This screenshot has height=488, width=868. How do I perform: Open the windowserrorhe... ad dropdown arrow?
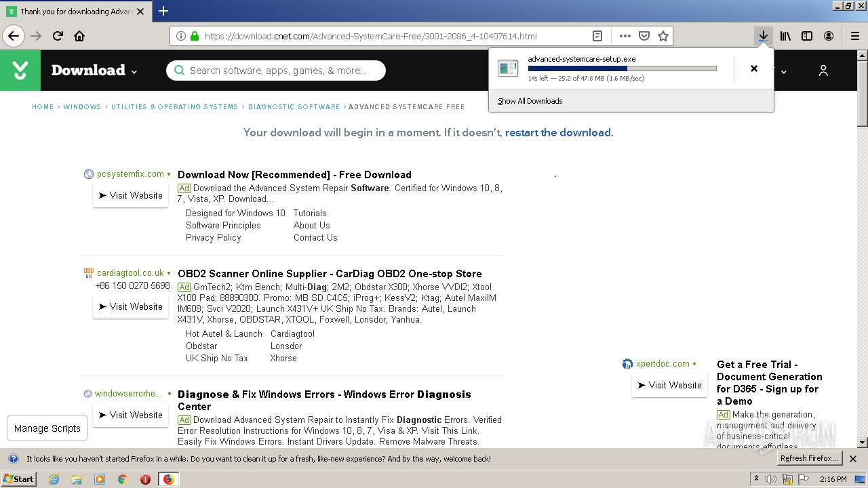coord(169,394)
